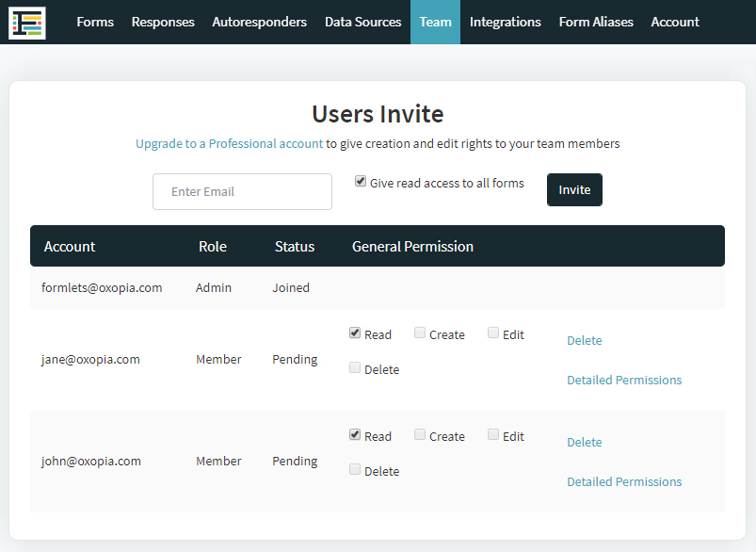Select the Team tab

click(x=435, y=23)
